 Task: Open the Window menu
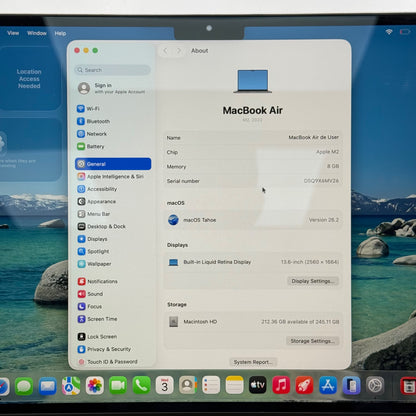[37, 33]
